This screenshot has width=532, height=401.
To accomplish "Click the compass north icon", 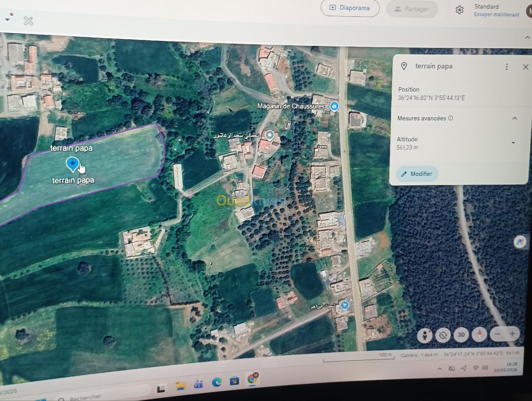I will [x=479, y=334].
